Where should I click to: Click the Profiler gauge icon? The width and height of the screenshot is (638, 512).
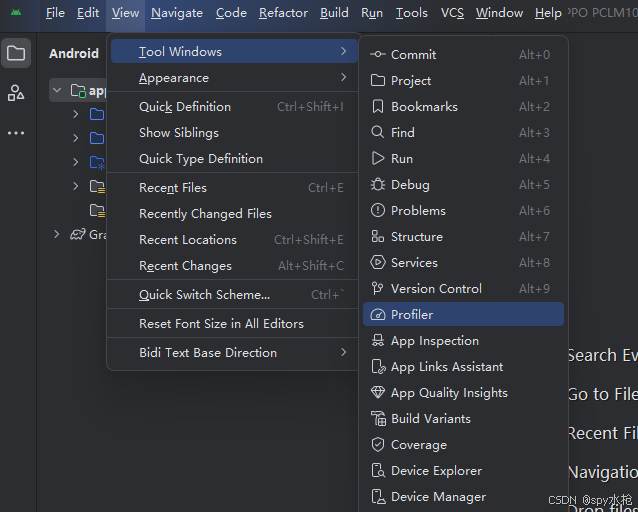point(378,315)
